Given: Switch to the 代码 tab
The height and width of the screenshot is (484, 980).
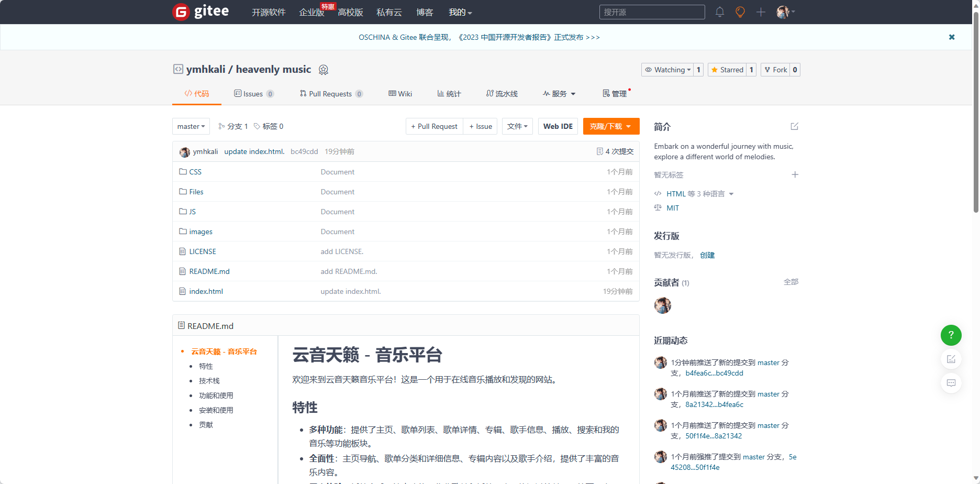Looking at the screenshot, I should (196, 94).
